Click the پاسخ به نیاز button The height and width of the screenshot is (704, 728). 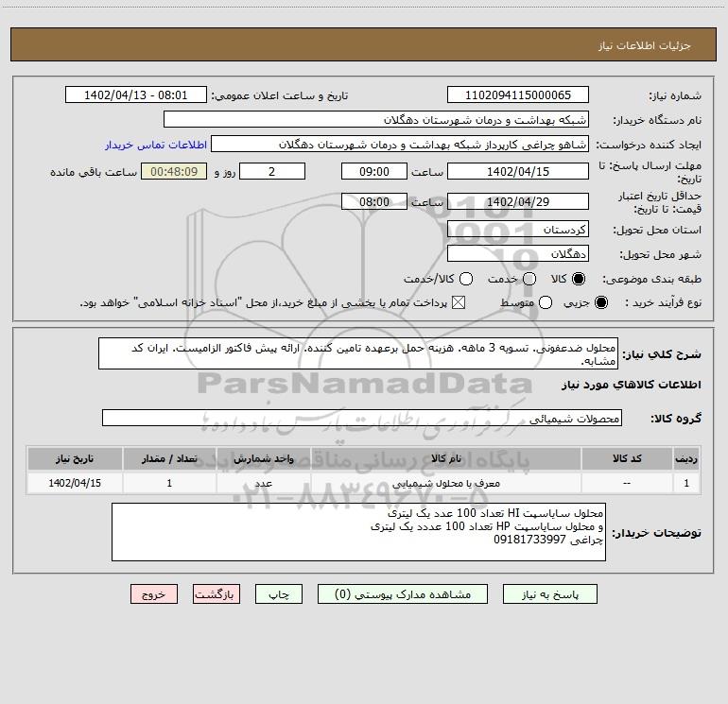549,594
